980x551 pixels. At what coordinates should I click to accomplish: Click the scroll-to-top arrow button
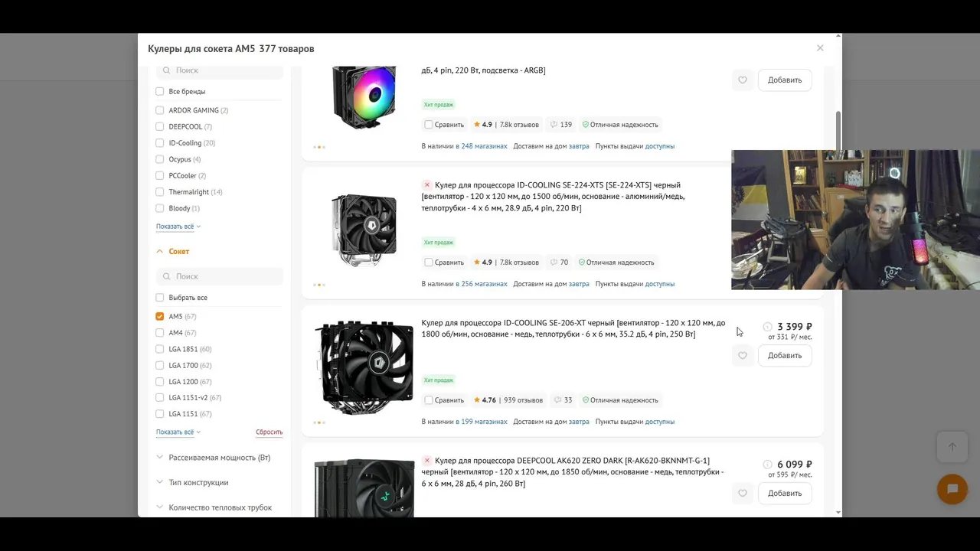(x=952, y=447)
